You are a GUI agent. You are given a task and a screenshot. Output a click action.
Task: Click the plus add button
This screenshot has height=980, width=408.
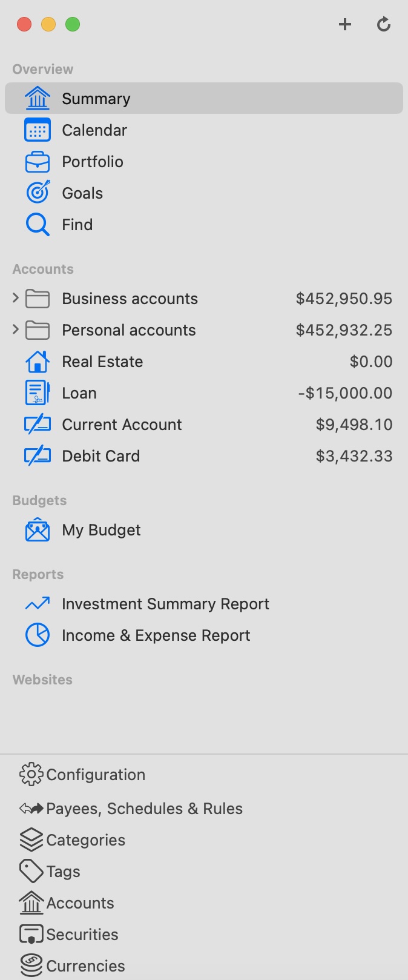point(345,24)
